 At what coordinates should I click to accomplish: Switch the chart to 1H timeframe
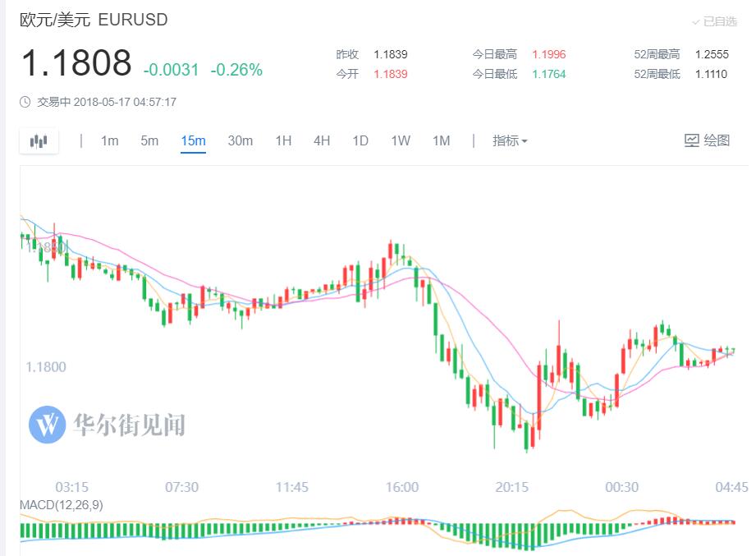click(x=283, y=140)
